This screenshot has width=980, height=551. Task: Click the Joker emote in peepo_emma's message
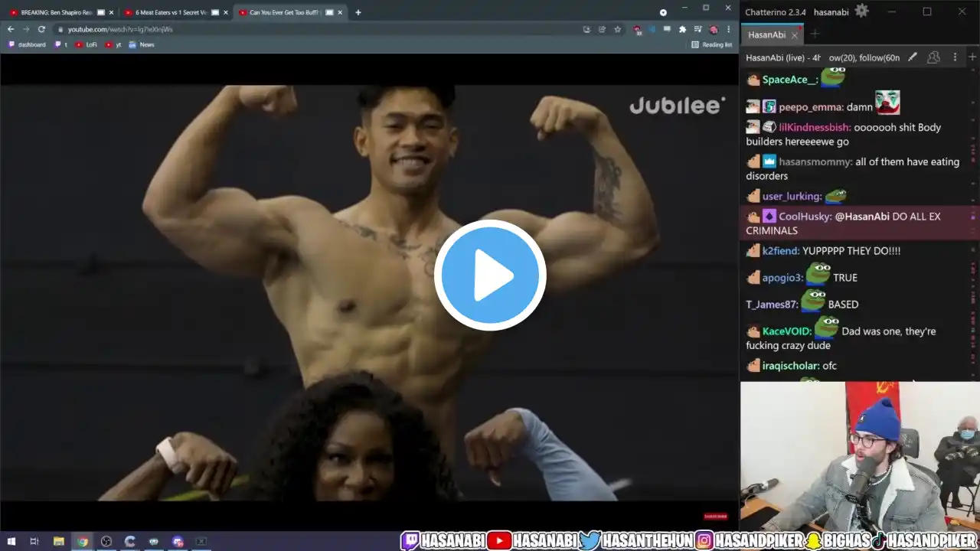tap(887, 103)
